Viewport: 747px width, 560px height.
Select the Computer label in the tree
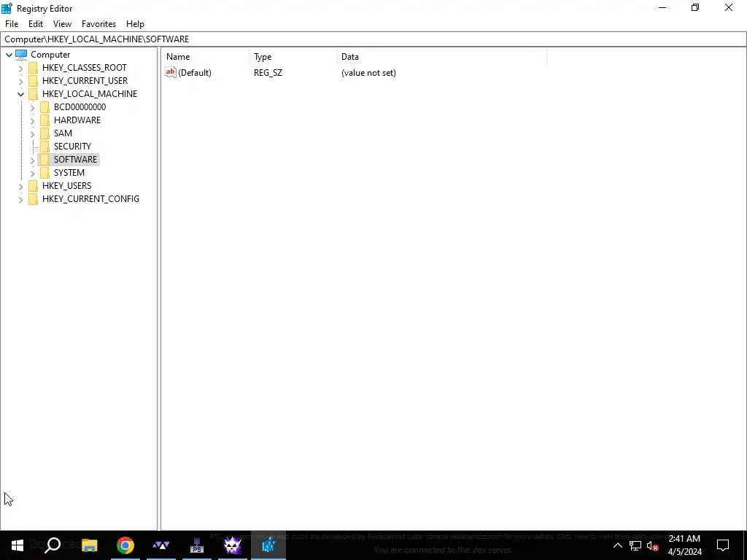point(50,54)
